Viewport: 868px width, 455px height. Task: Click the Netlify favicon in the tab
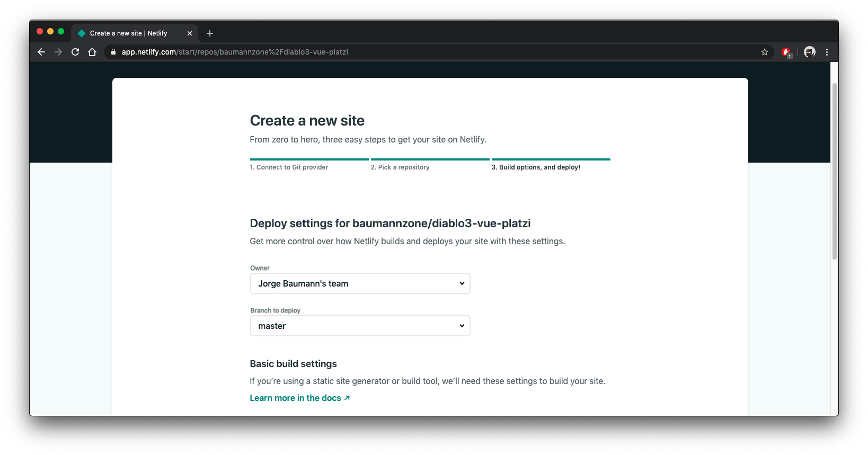82,33
